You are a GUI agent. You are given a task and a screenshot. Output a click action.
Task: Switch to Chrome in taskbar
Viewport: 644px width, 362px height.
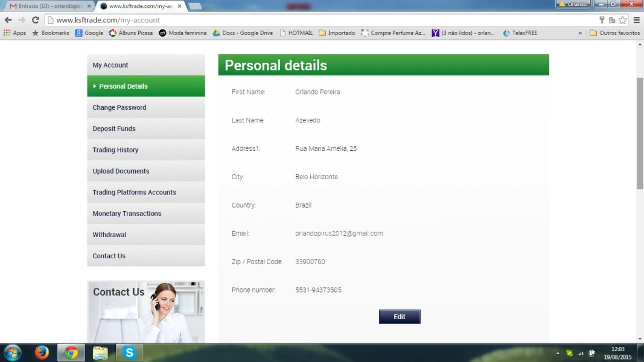71,352
